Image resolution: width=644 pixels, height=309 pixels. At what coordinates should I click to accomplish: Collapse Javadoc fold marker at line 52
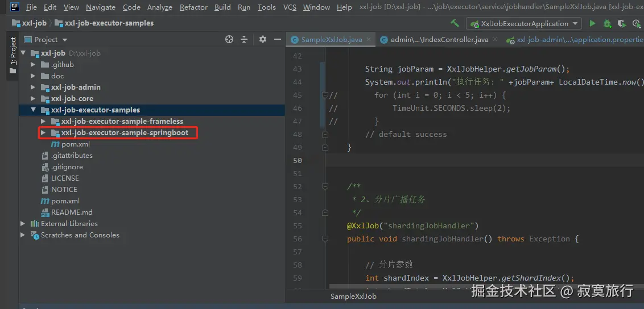point(325,186)
